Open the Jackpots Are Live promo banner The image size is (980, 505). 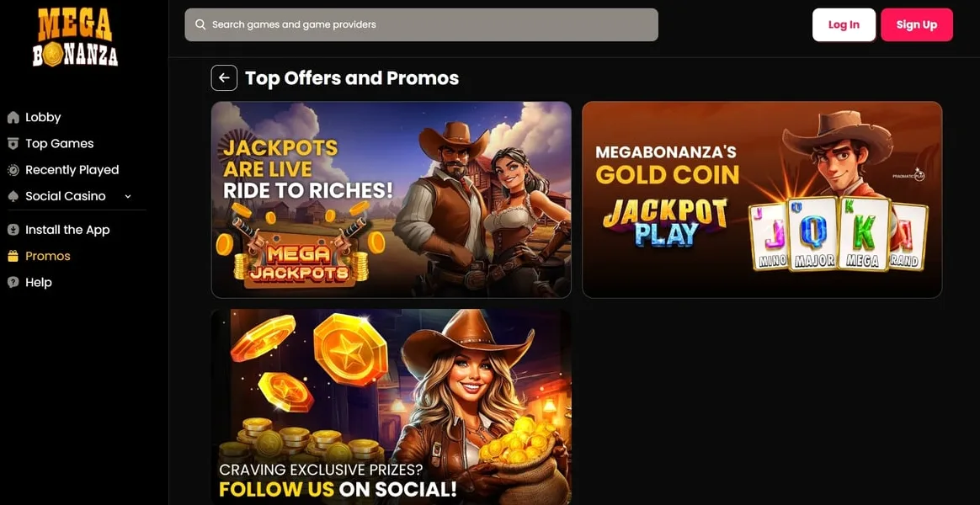tap(391, 199)
